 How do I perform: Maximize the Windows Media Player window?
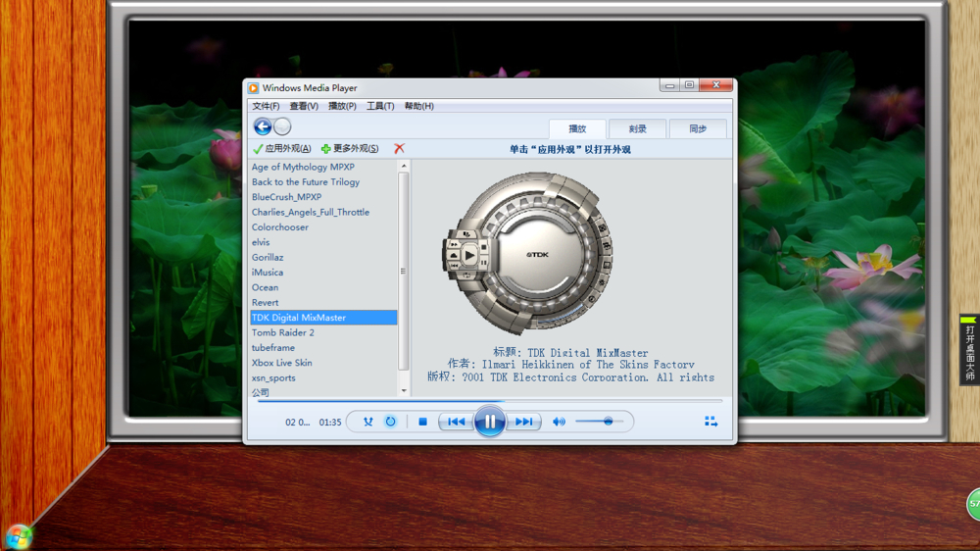(x=689, y=85)
